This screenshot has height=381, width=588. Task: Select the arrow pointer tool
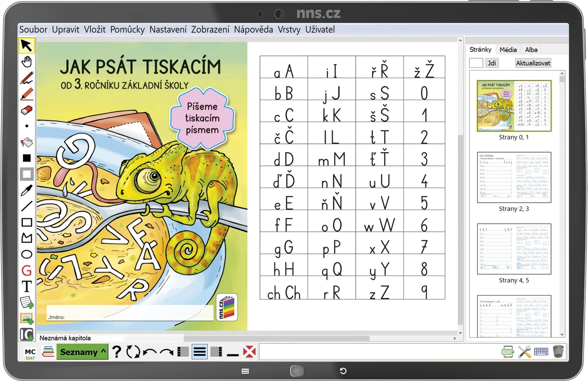pos(27,45)
